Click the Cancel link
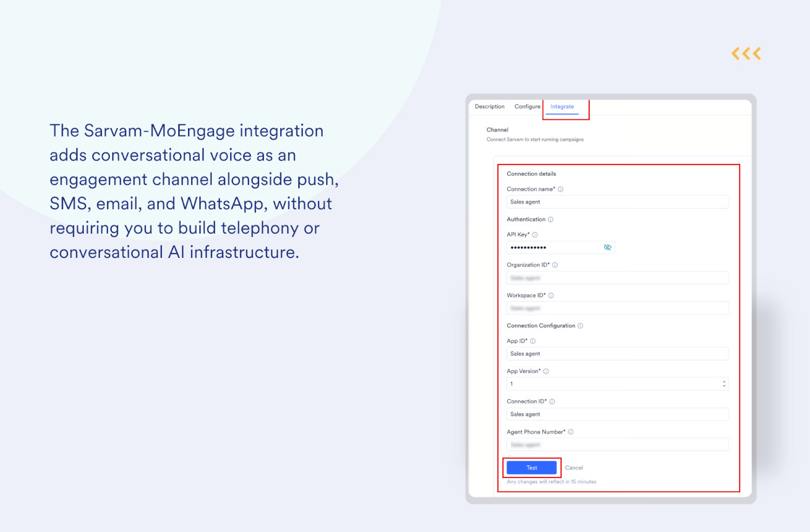The image size is (810, 532). (x=574, y=468)
